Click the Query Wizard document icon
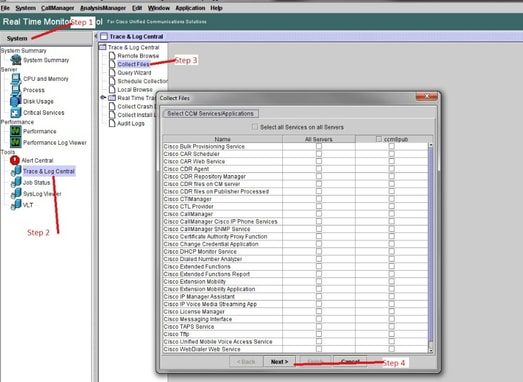The image size is (523, 382). (x=112, y=72)
